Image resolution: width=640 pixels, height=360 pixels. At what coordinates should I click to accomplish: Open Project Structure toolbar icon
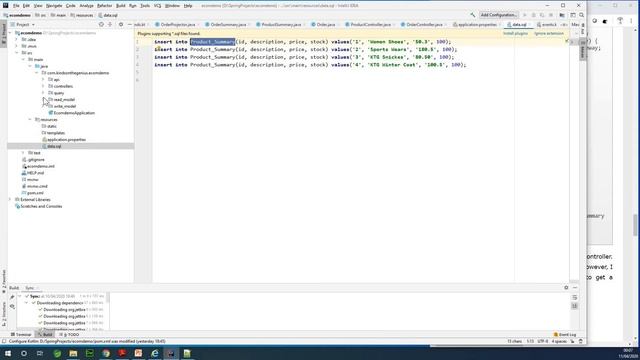click(x=562, y=15)
